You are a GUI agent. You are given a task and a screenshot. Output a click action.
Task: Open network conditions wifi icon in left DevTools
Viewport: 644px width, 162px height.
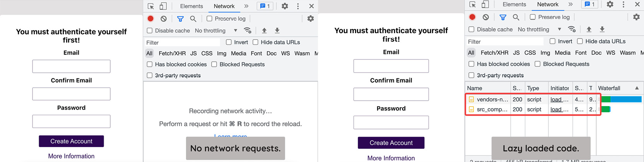[248, 30]
